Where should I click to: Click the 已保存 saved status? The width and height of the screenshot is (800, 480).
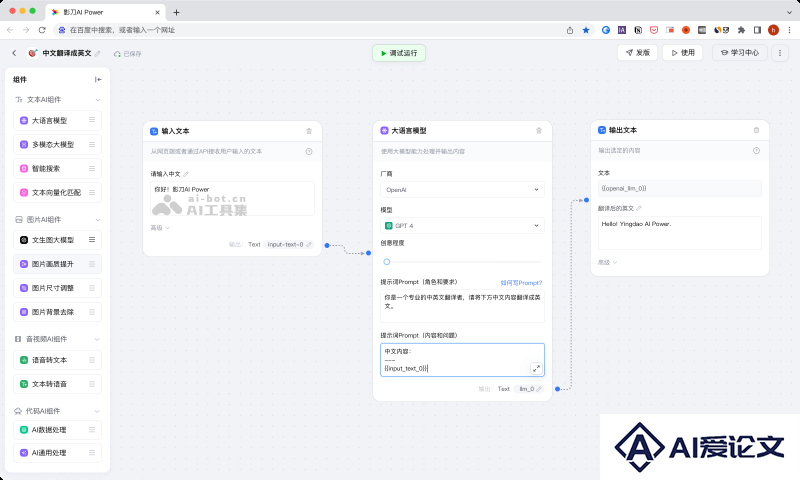click(x=128, y=54)
